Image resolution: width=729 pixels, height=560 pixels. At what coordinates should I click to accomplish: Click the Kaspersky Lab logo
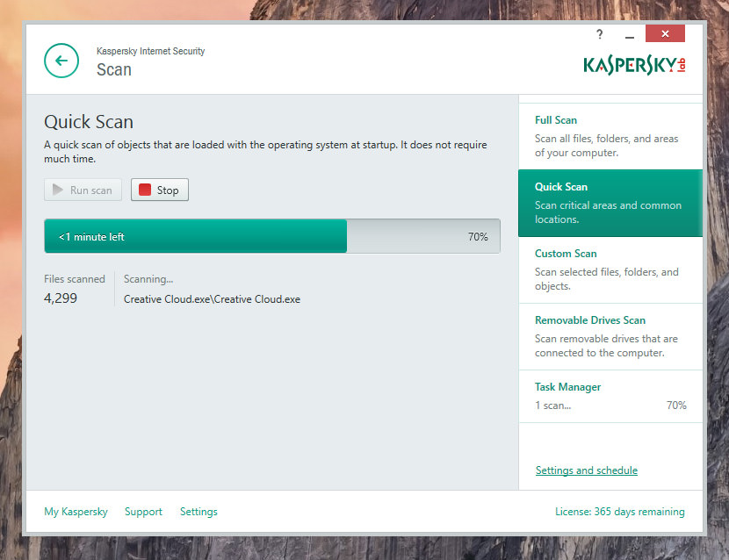click(635, 66)
